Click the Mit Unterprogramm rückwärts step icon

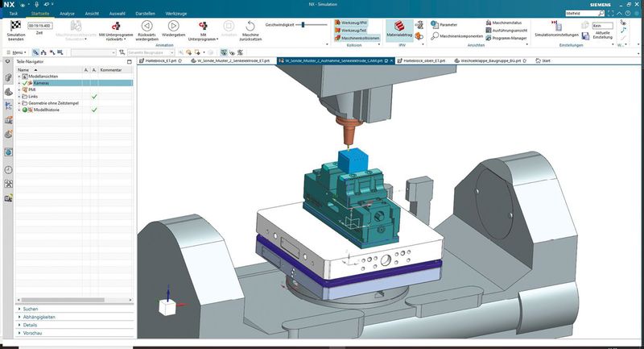pos(116,26)
